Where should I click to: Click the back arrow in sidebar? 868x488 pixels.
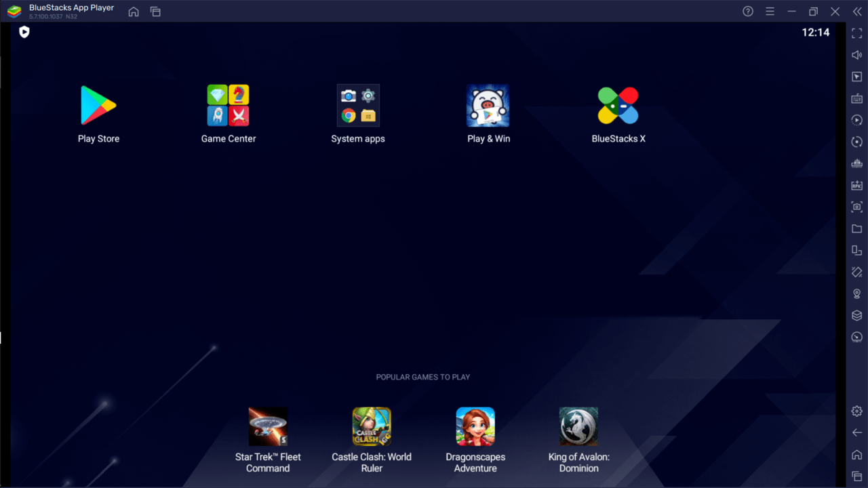[x=857, y=432]
